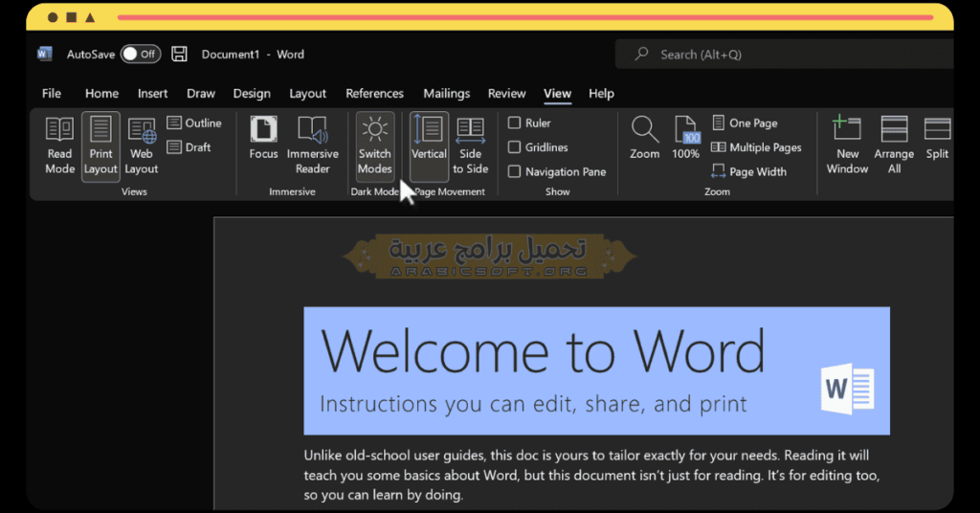Enable the Gridlines checkbox

514,147
